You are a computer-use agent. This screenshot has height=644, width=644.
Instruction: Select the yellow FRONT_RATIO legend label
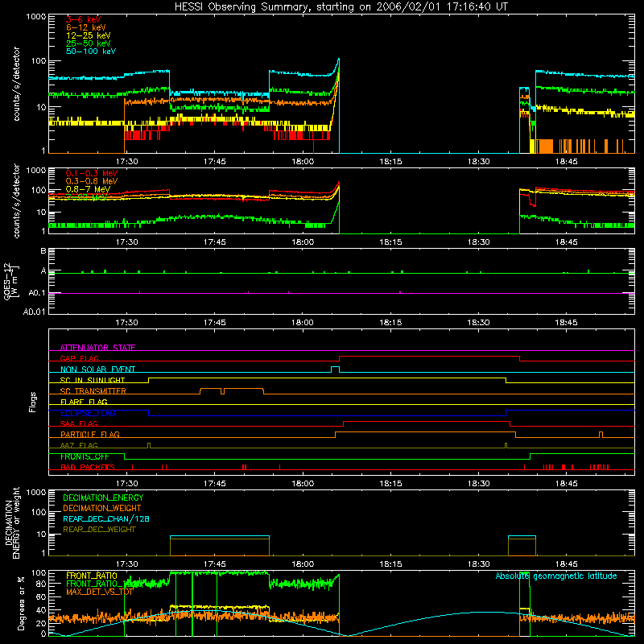92,576
